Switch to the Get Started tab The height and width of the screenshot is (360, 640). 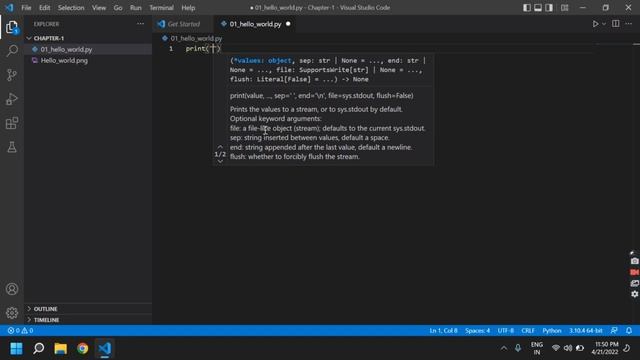click(x=182, y=24)
